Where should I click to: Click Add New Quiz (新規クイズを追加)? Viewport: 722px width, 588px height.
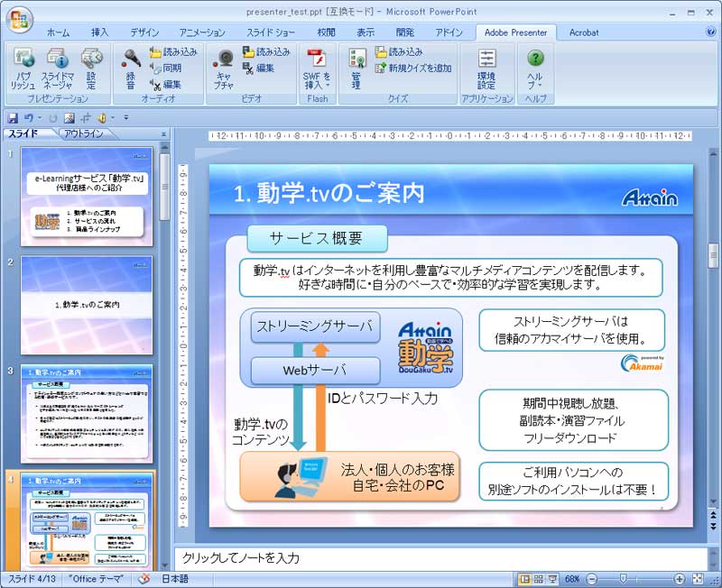pos(412,68)
